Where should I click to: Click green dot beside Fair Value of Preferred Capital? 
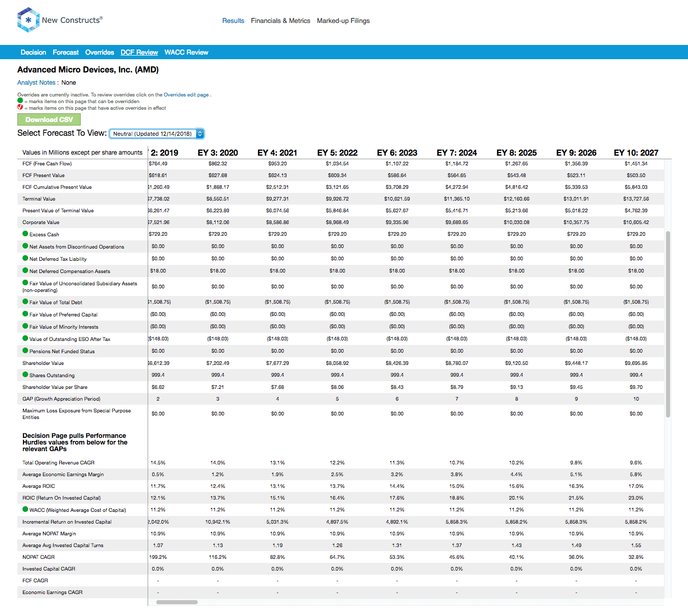point(25,314)
